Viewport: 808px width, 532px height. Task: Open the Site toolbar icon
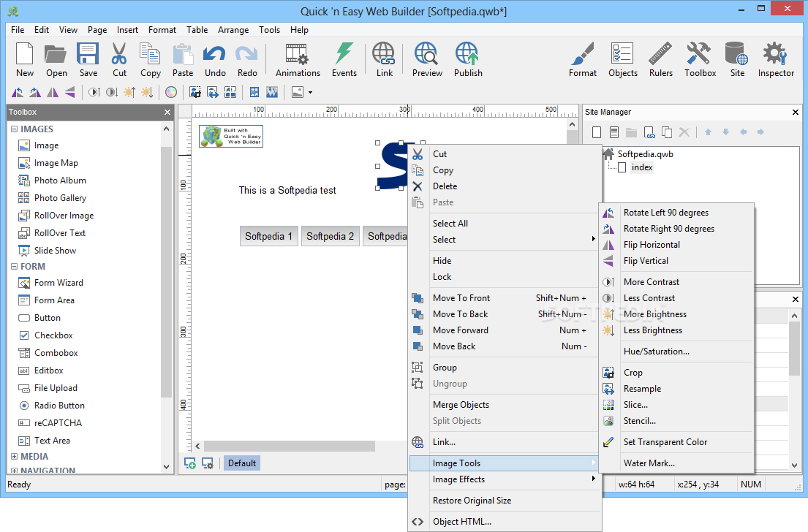pos(737,60)
